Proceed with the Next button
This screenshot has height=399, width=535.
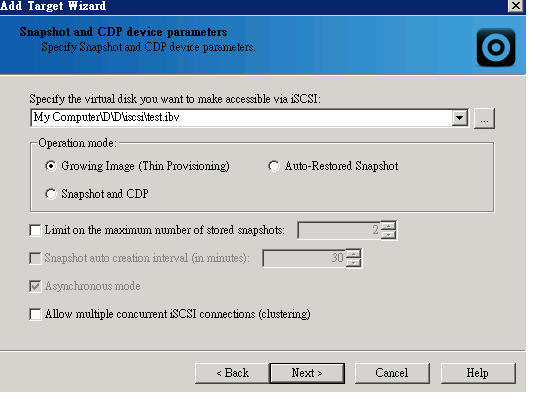click(307, 373)
